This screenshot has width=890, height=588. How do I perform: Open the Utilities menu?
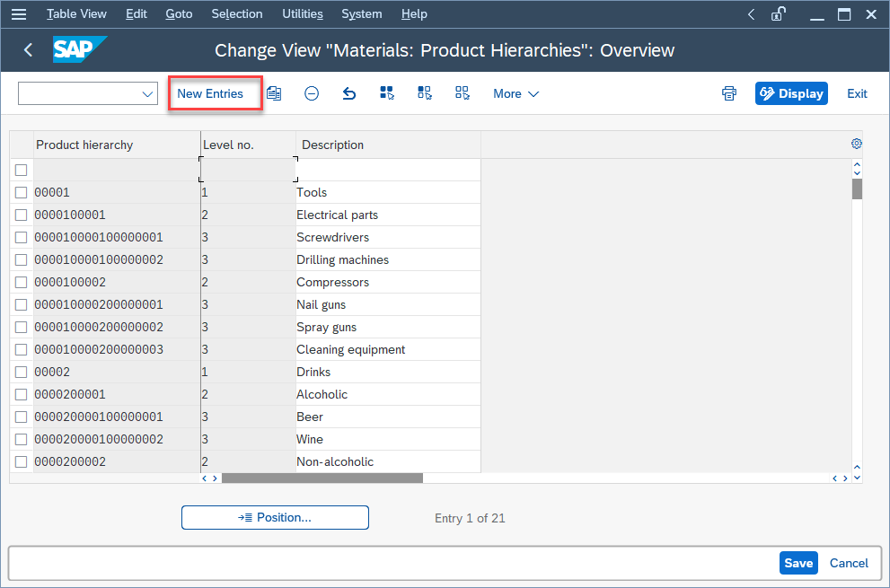pos(302,13)
